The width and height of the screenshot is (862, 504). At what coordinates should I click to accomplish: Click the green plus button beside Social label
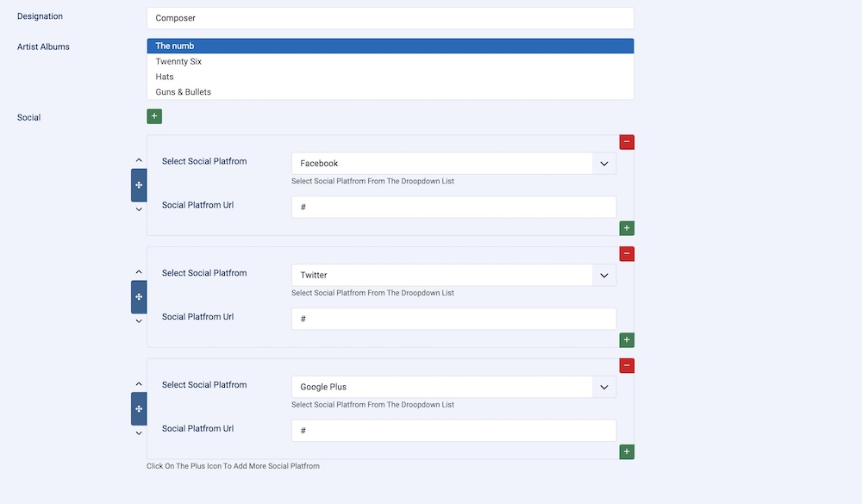(154, 116)
